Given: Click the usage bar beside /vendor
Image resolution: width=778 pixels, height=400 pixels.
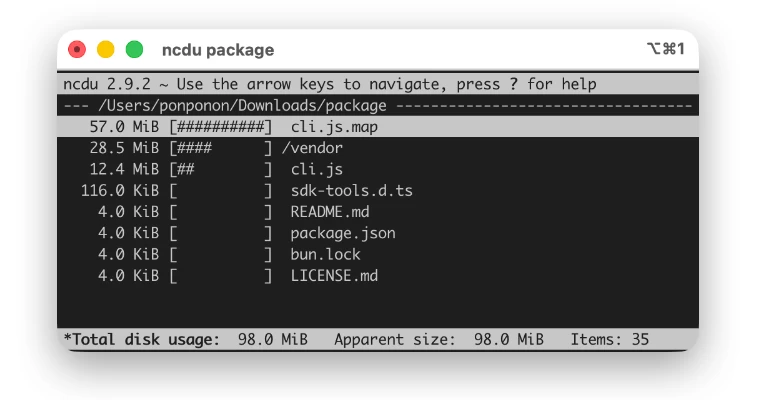Looking at the screenshot, I should click(221, 148).
